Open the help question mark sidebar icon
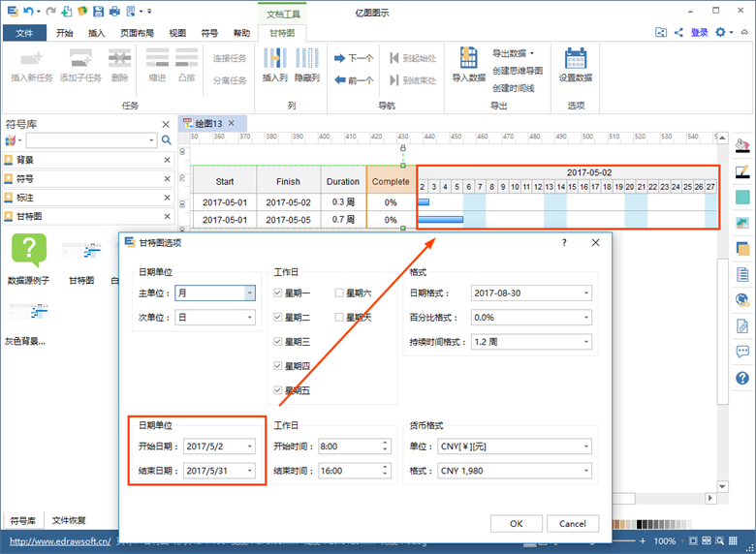The height and width of the screenshot is (554, 756). [x=742, y=378]
